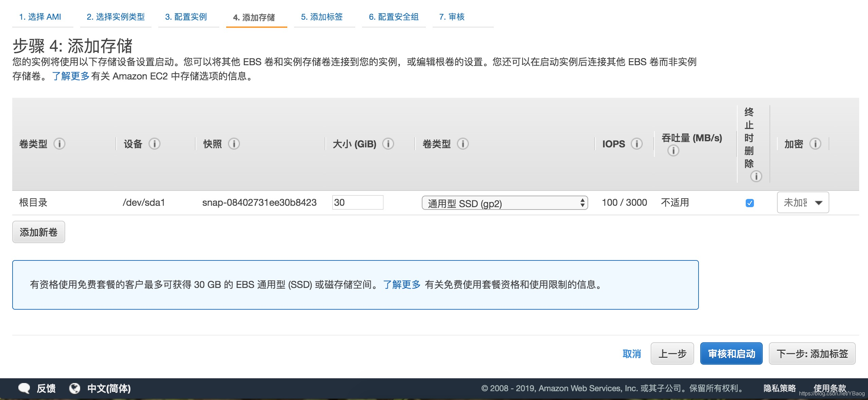Click info icon under 终止时删除 header
Image resolution: width=868 pixels, height=400 pixels.
pos(756,176)
